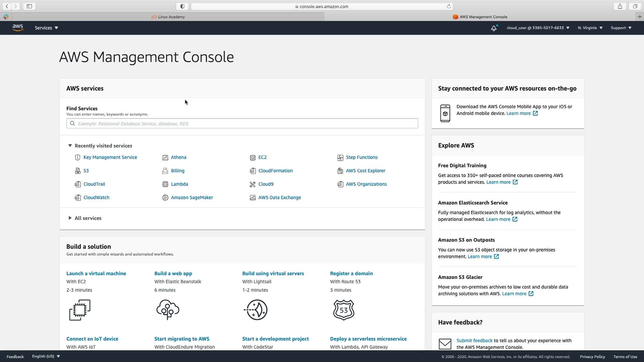Click the S3 service icon
Screen dimensions: 644x362
pos(78,171)
